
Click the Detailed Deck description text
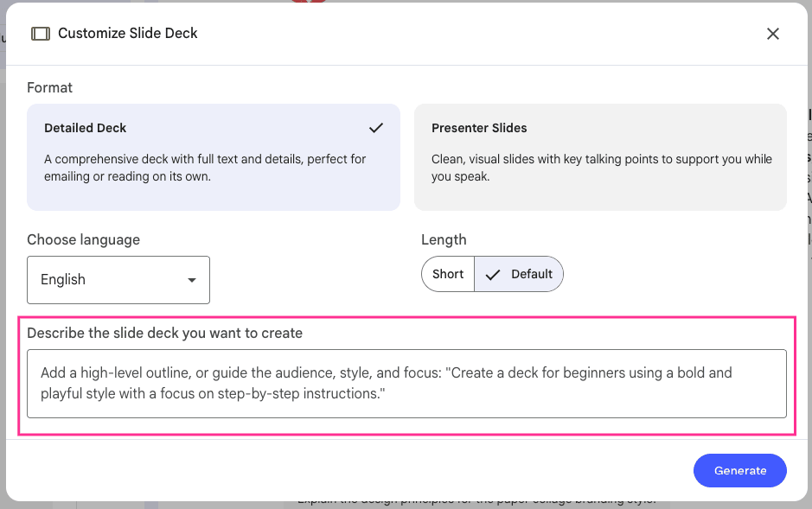pos(205,168)
